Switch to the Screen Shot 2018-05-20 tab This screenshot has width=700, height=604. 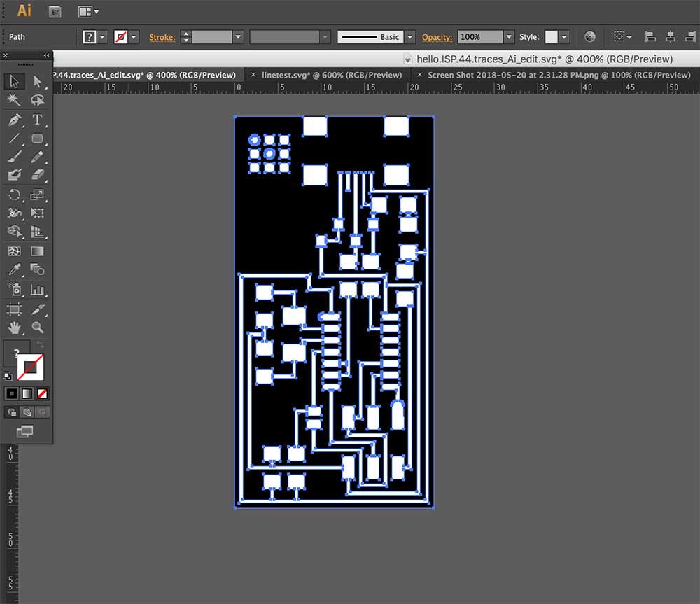[x=559, y=75]
